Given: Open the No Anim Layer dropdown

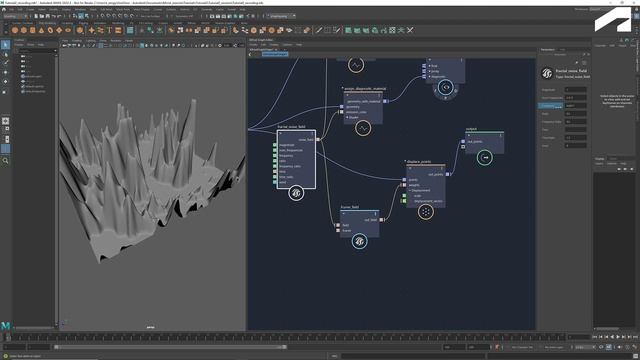Looking at the screenshot, I should (555, 347).
